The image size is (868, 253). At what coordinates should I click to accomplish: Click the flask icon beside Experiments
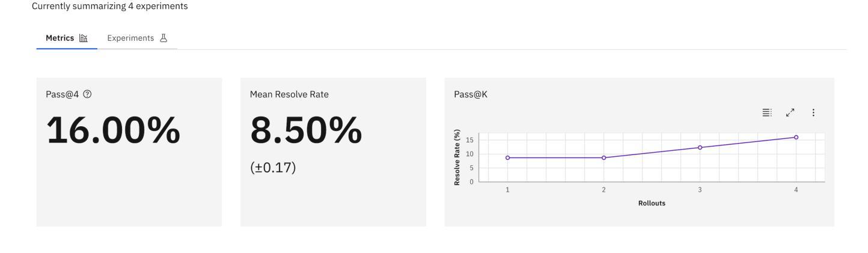pyautogui.click(x=163, y=38)
